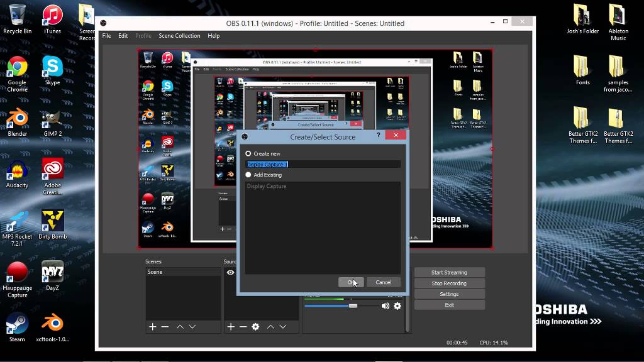Launch iTunes from the desktop

coord(53,19)
